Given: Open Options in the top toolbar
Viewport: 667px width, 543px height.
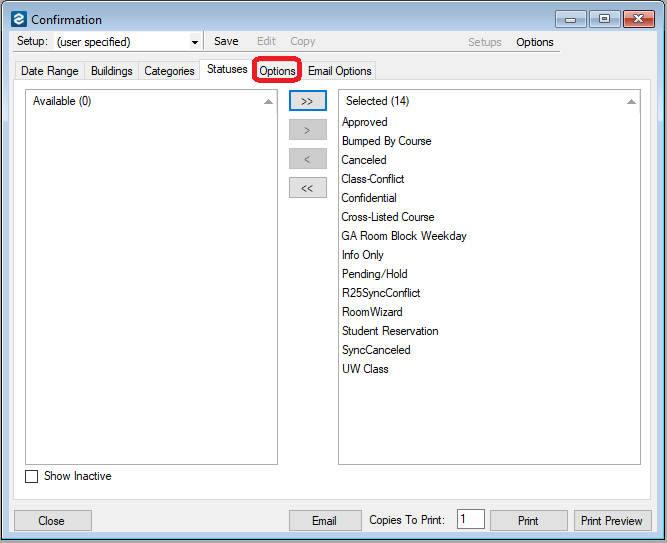Looking at the screenshot, I should tap(535, 42).
